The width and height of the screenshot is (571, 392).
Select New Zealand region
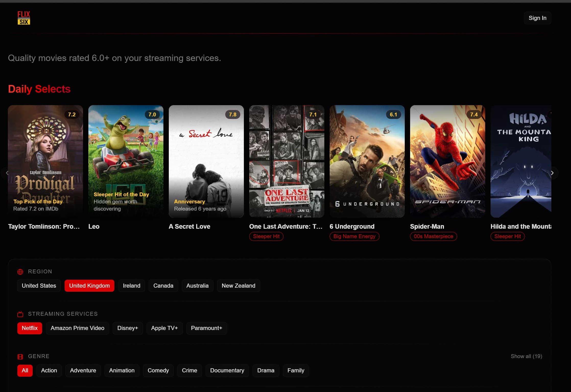[x=239, y=286]
